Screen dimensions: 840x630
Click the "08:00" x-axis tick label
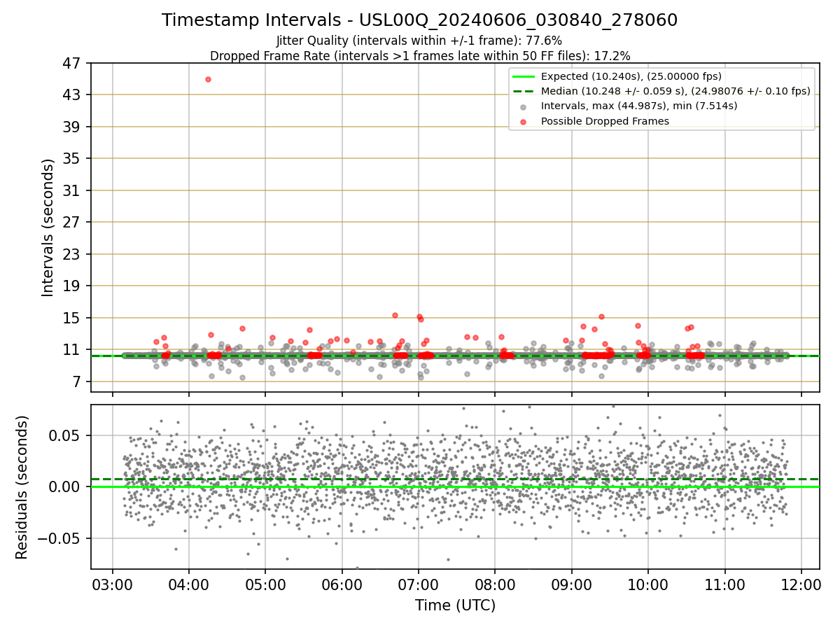click(x=495, y=585)
